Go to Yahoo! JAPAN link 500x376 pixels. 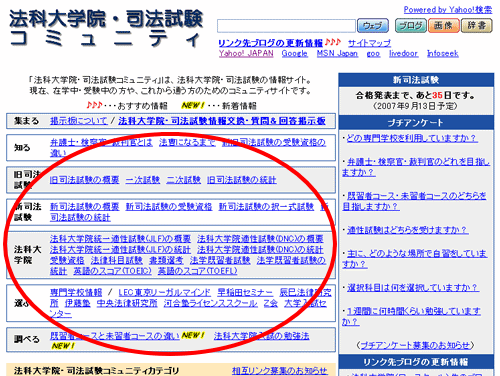point(246,53)
